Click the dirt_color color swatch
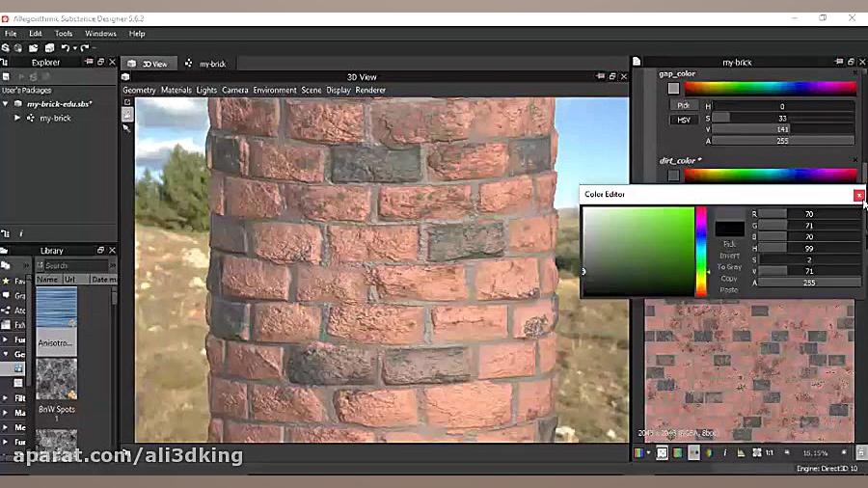The image size is (868, 488). [x=673, y=176]
